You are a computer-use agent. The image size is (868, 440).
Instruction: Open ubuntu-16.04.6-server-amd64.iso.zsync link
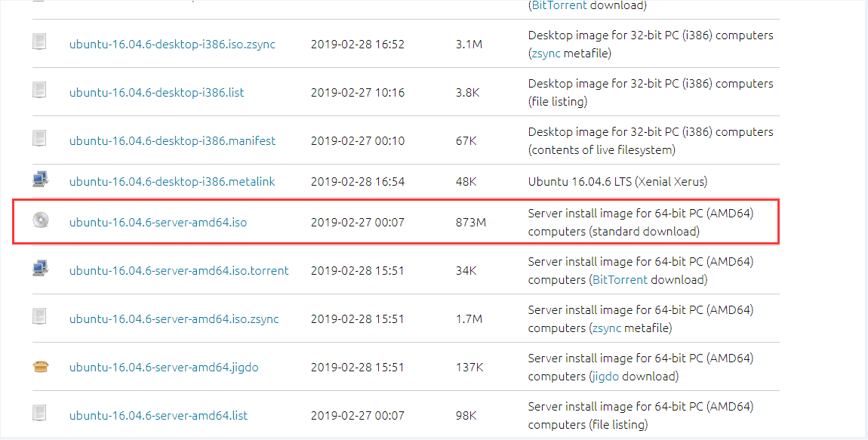[174, 318]
